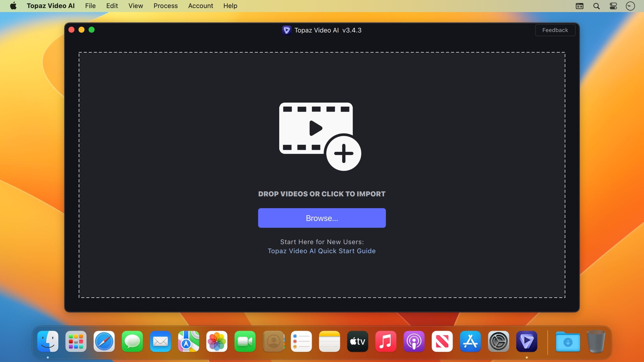This screenshot has height=362, width=644.
Task: Open Downloads folder from dock
Action: (x=568, y=341)
